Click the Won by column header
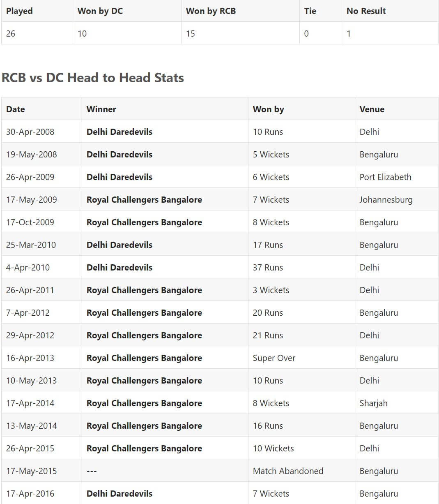Screen dimensions: 439x504 (268, 109)
